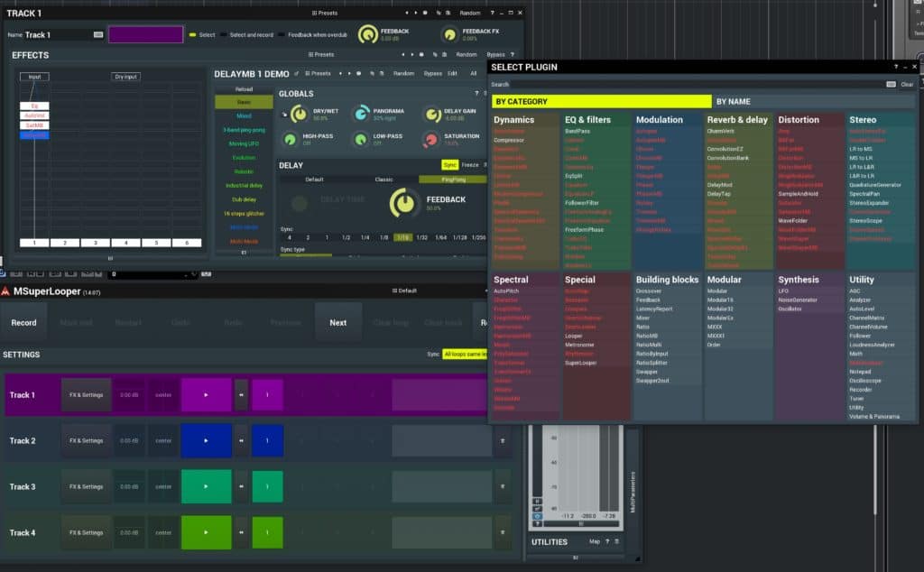Open the Default preset selector in MSuperLooper

404,291
